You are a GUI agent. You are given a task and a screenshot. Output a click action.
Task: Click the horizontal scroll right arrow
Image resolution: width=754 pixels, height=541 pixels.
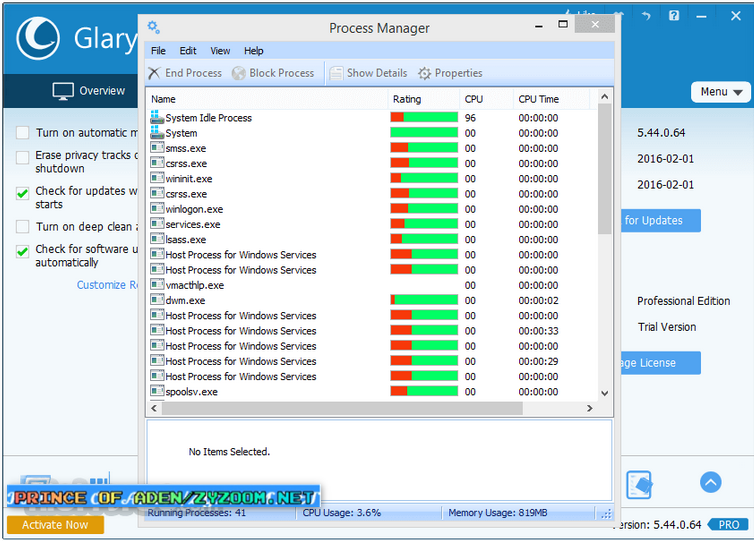590,408
